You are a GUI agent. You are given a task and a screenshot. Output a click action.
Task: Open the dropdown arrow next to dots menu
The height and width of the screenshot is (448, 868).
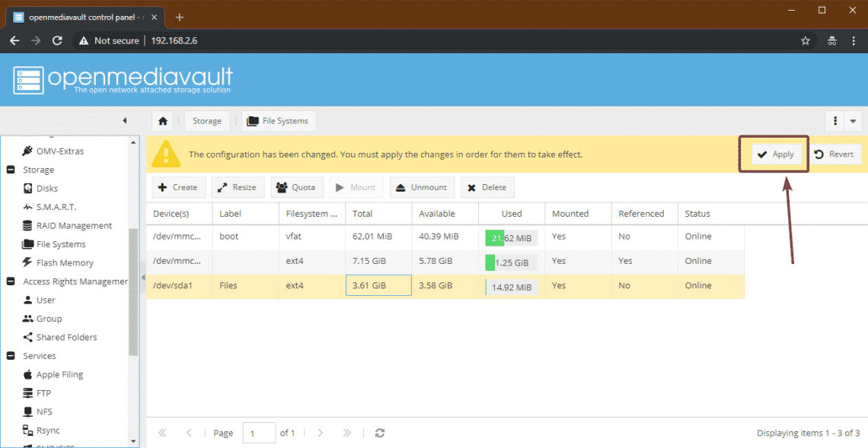[x=853, y=121]
